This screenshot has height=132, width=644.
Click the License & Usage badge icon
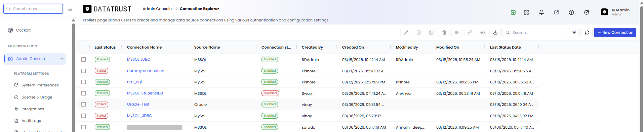(x=16, y=97)
